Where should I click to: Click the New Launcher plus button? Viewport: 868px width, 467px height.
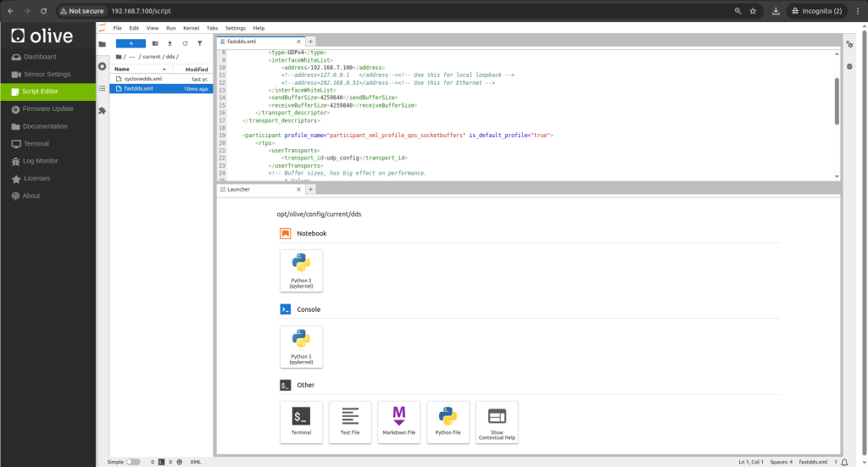coord(131,42)
